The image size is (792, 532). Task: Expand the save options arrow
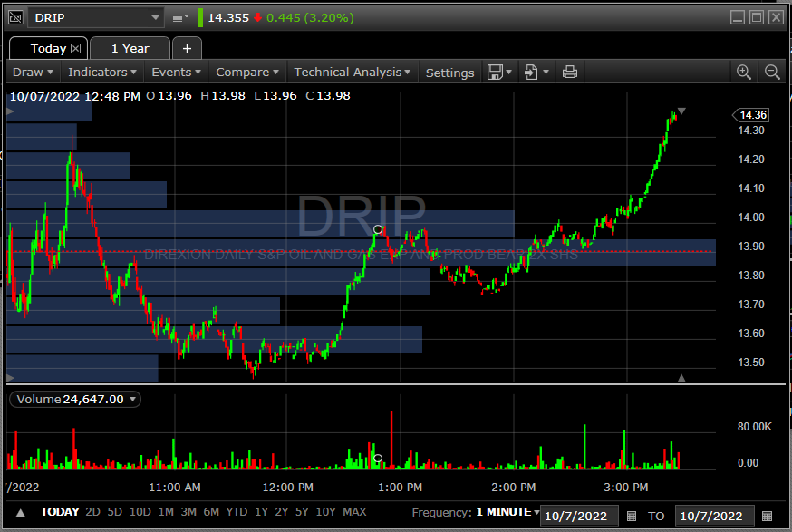coord(509,73)
